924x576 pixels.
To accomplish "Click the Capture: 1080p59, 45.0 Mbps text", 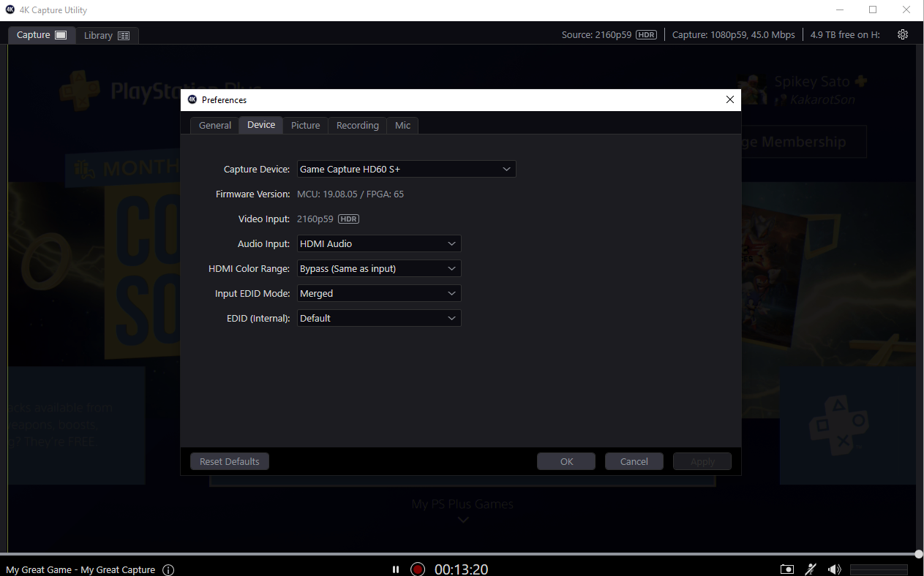I will [733, 34].
